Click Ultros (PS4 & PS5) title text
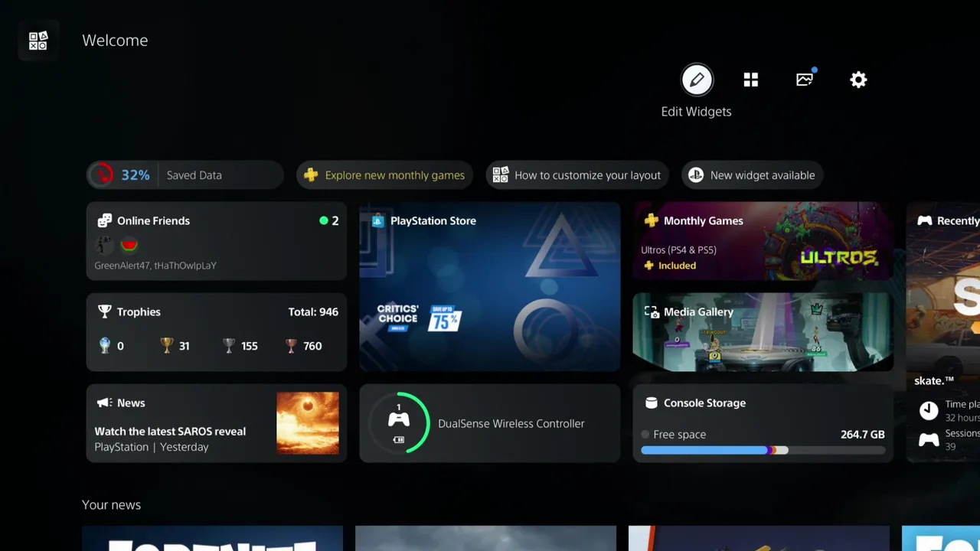The image size is (980, 551). 678,249
